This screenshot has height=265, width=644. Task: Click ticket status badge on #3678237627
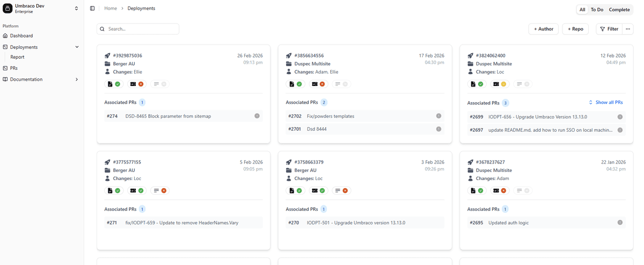[500, 190]
